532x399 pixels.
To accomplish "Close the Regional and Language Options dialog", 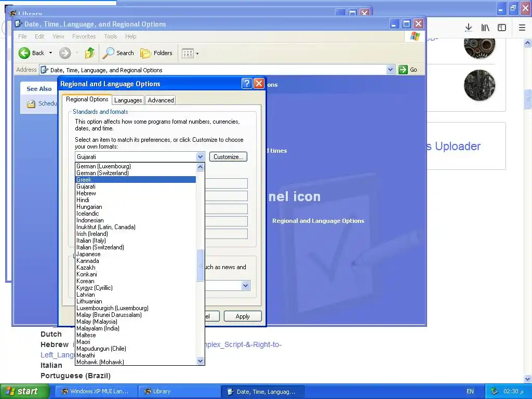I will tap(259, 84).
